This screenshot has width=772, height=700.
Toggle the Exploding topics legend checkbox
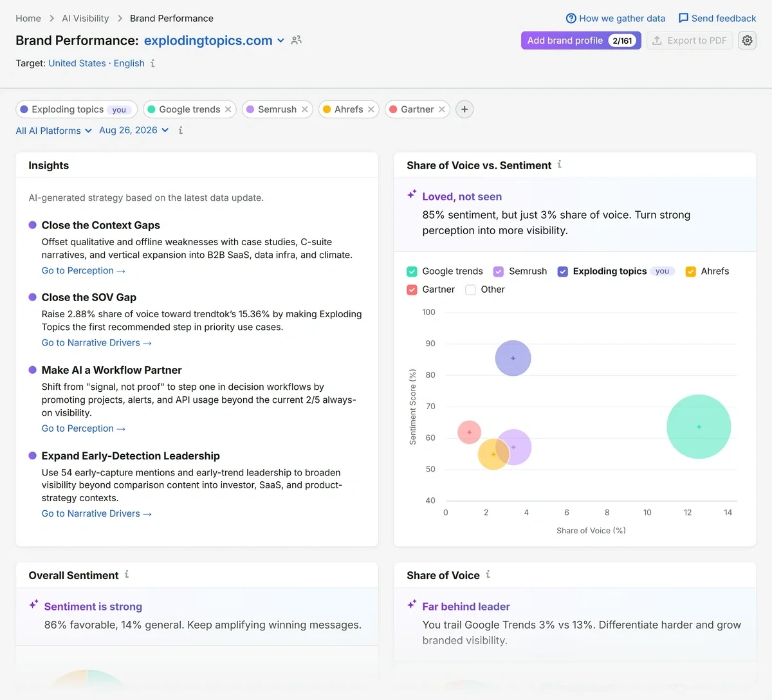[x=563, y=272]
